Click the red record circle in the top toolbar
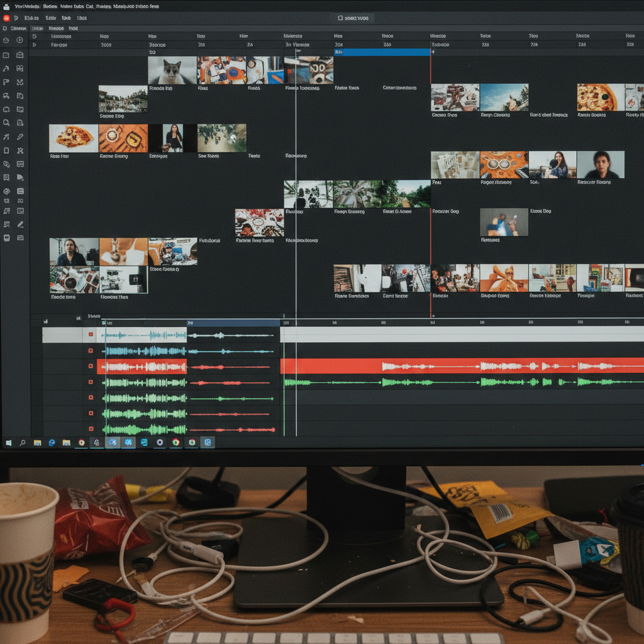Image resolution: width=644 pixels, height=644 pixels. click(6, 18)
